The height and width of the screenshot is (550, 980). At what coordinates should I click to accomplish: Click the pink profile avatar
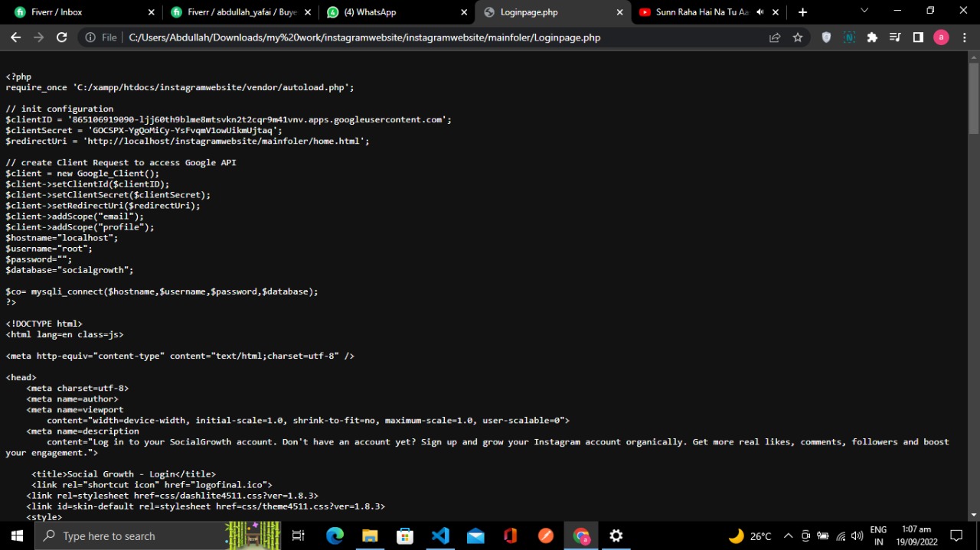[x=941, y=37]
